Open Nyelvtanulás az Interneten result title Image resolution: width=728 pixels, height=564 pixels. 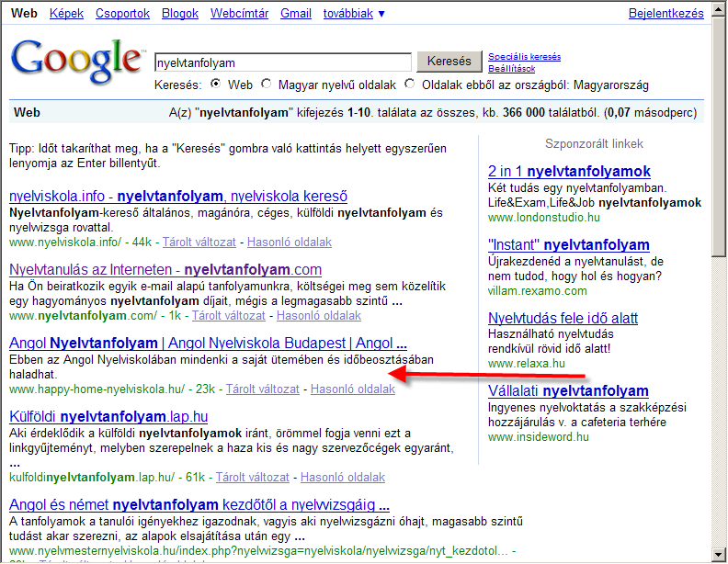point(165,269)
